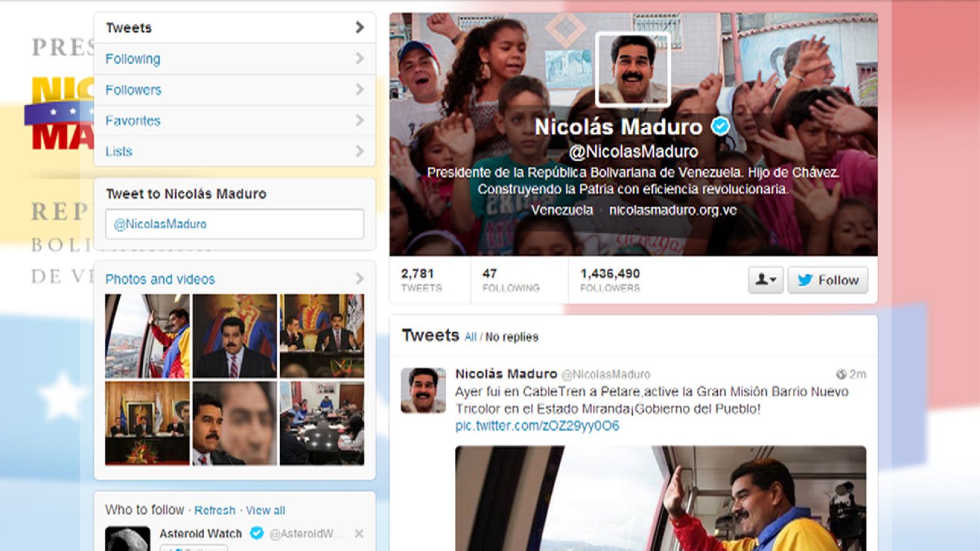Image resolution: width=980 pixels, height=551 pixels.
Task: Click View all in Who to follow
Action: (x=265, y=510)
